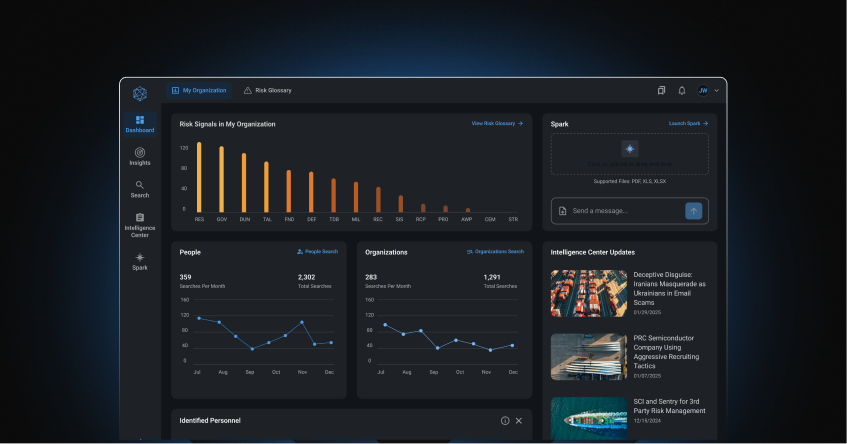Click the app logo at top left
This screenshot has height=444, width=847.
click(x=139, y=93)
